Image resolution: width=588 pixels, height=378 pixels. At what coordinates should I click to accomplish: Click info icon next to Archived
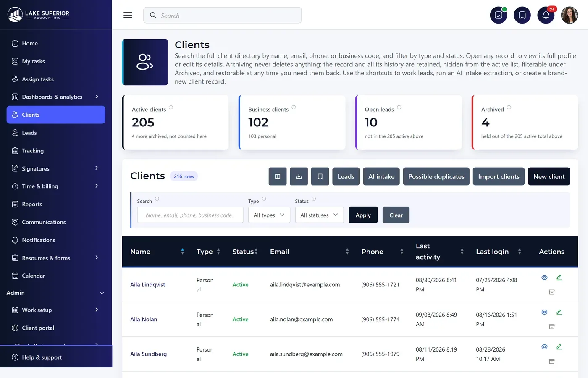509,108
